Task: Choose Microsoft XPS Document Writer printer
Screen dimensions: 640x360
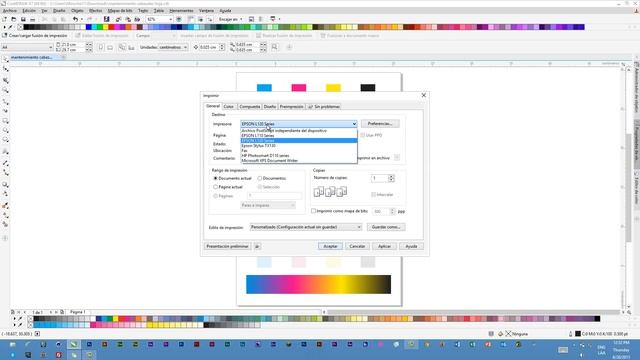Action: click(299, 160)
